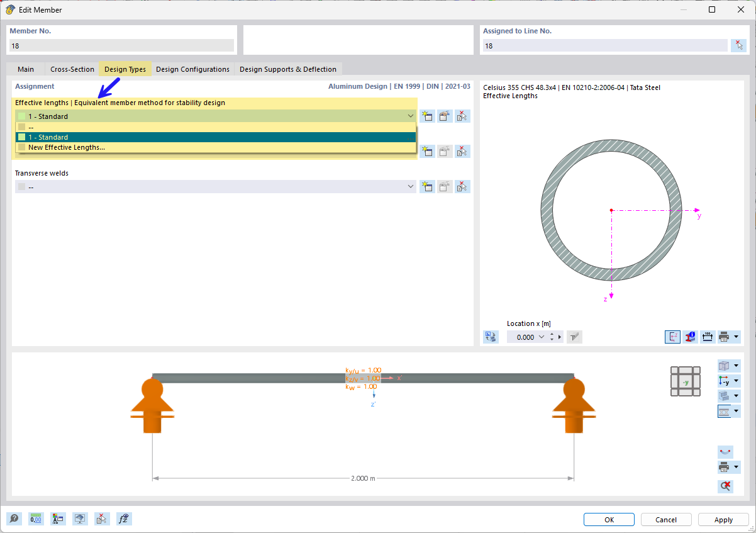Open the Transverse welds dropdown
Screen dimensions: 756x533
[410, 186]
